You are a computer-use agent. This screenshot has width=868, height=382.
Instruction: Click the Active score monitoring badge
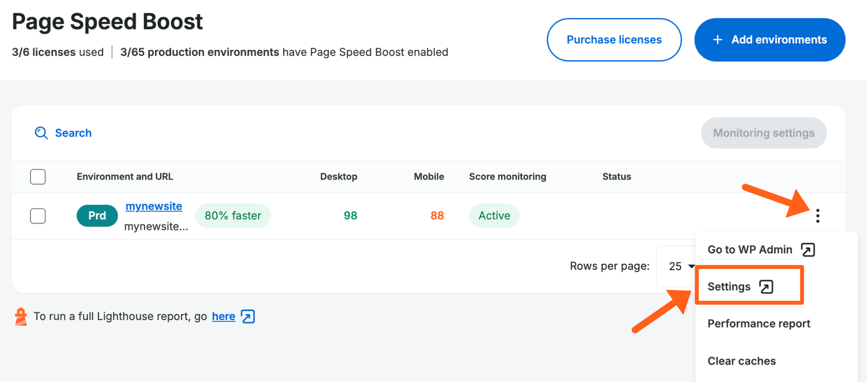pyautogui.click(x=494, y=216)
